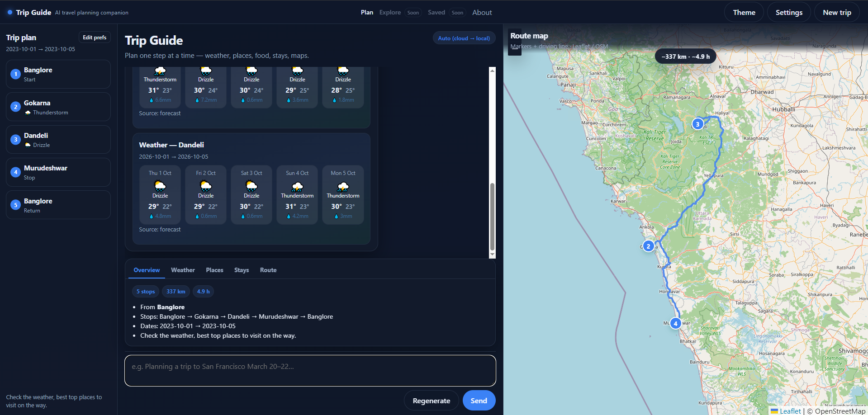Open Settings
This screenshot has height=415, width=868.
pos(789,12)
